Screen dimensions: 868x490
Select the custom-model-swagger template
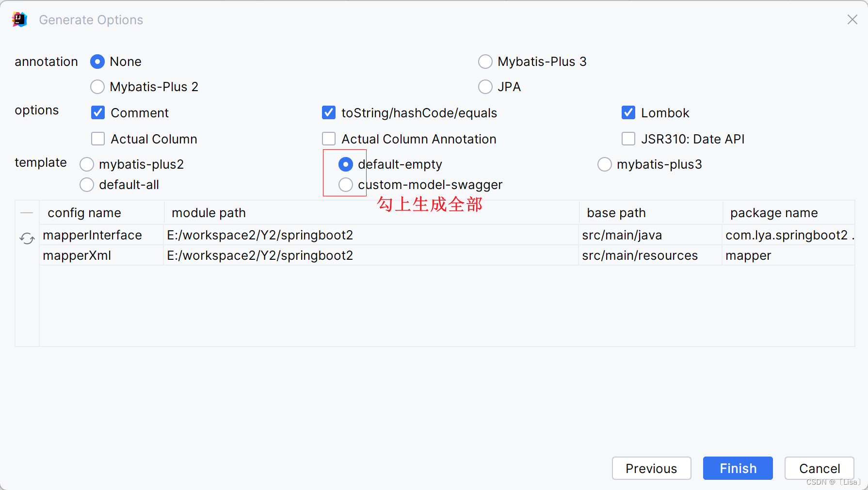pos(345,185)
